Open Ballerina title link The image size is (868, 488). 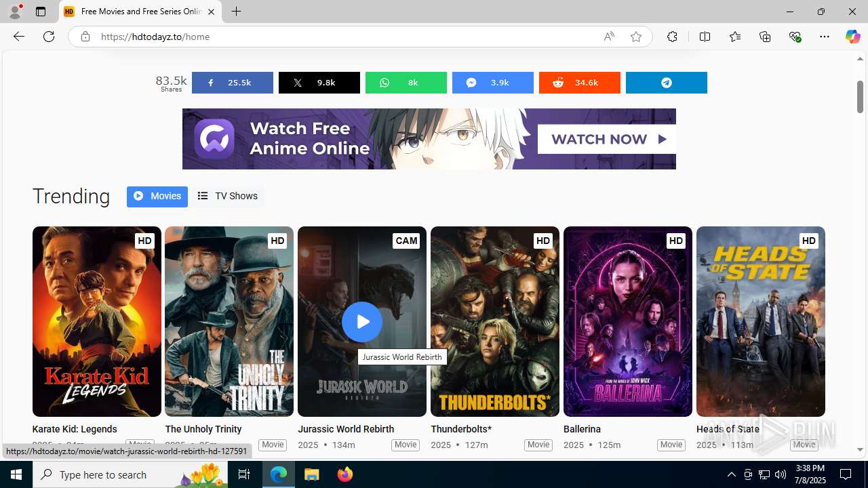583,429
